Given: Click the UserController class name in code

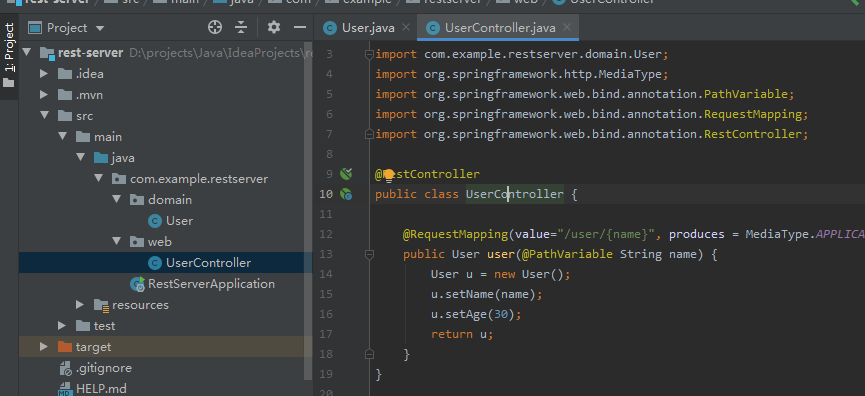Looking at the screenshot, I should click(515, 194).
